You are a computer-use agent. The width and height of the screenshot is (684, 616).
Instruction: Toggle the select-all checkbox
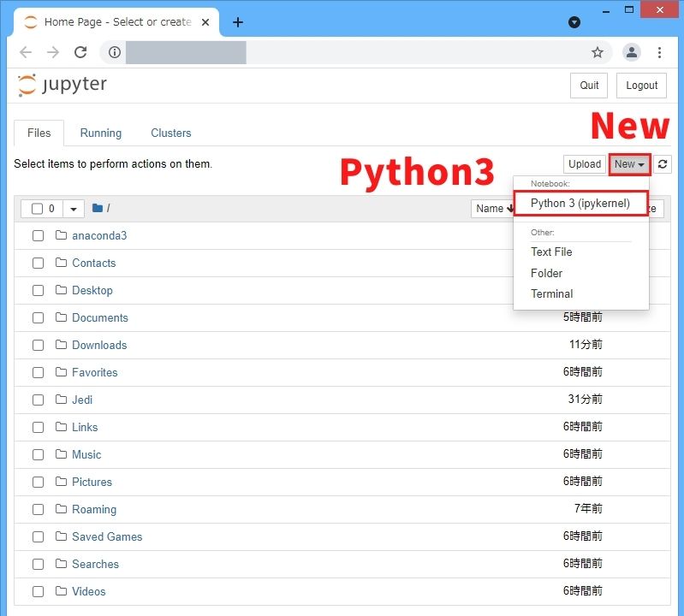(x=37, y=209)
